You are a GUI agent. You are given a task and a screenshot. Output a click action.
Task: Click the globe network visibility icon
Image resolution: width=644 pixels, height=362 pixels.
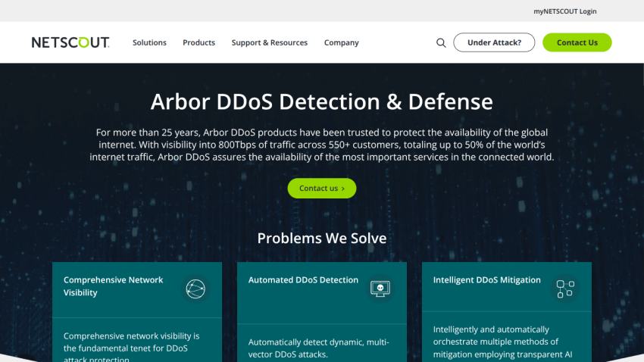coord(195,289)
